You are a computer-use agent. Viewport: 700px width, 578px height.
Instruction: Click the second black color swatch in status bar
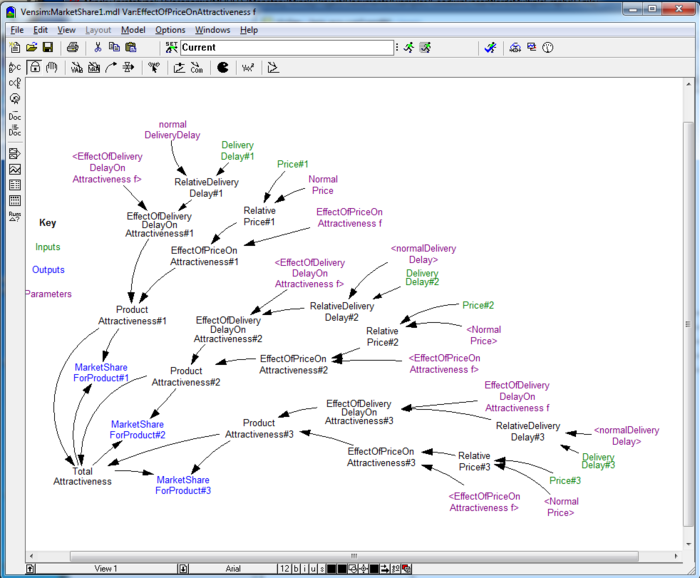(x=342, y=569)
